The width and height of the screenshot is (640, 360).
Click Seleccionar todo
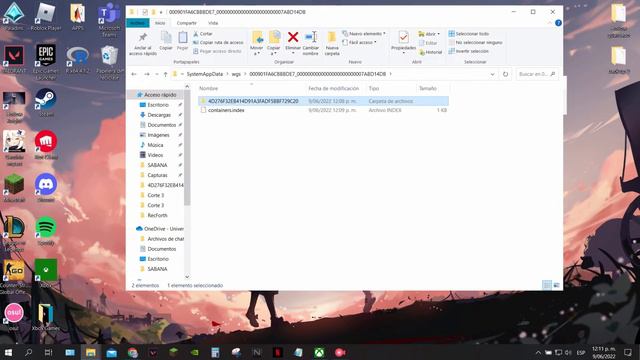click(469, 34)
